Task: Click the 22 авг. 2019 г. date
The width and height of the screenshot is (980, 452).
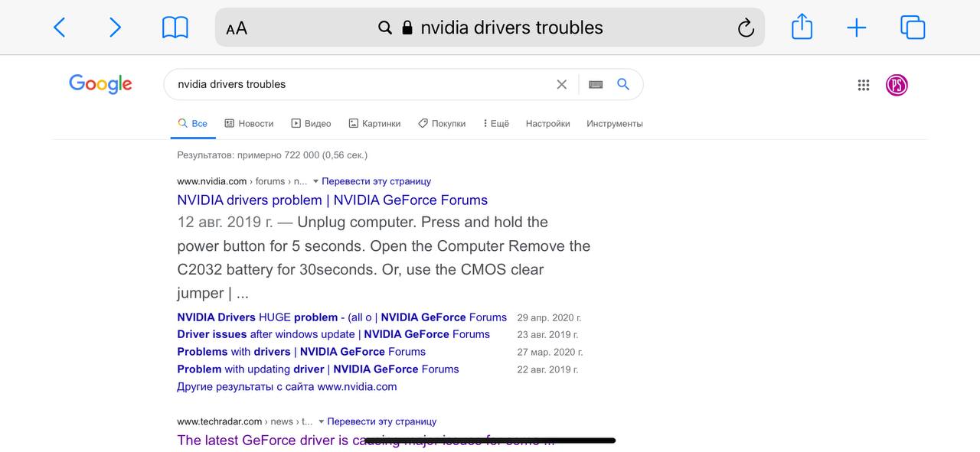Action: pyautogui.click(x=547, y=370)
